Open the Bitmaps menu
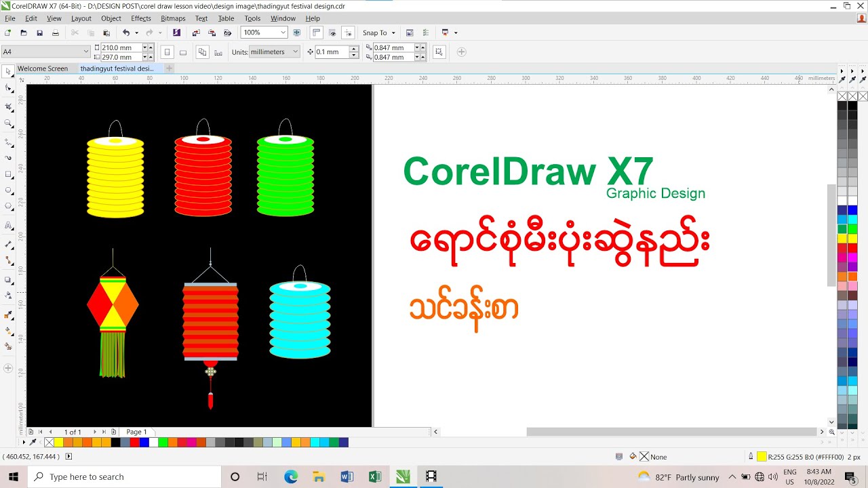This screenshot has height=488, width=868. (173, 18)
